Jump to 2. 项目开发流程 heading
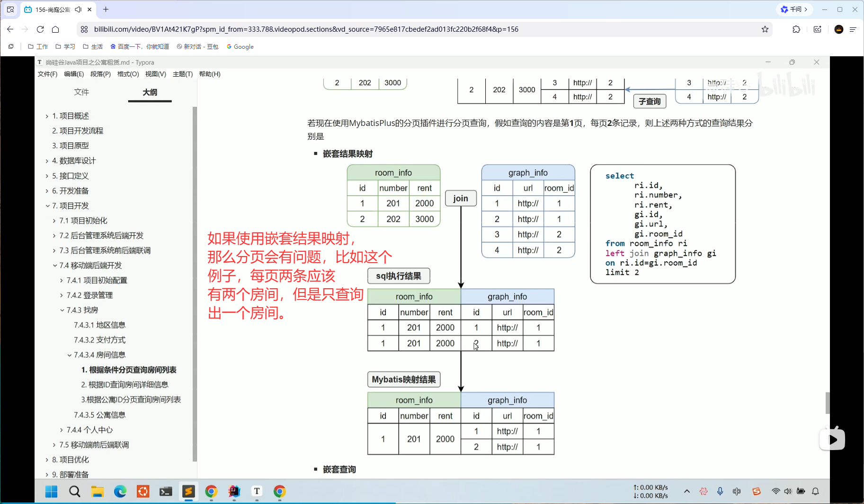Image resolution: width=864 pixels, height=504 pixels. (78, 131)
